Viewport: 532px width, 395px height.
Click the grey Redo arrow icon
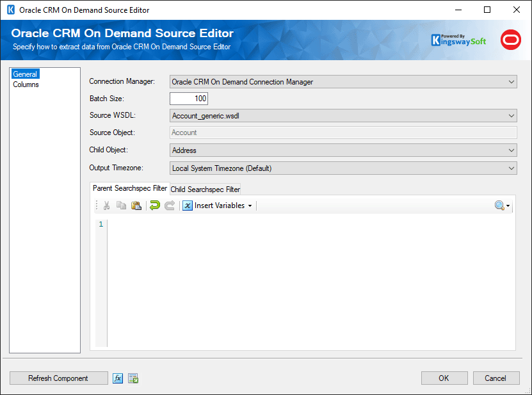[x=170, y=206]
